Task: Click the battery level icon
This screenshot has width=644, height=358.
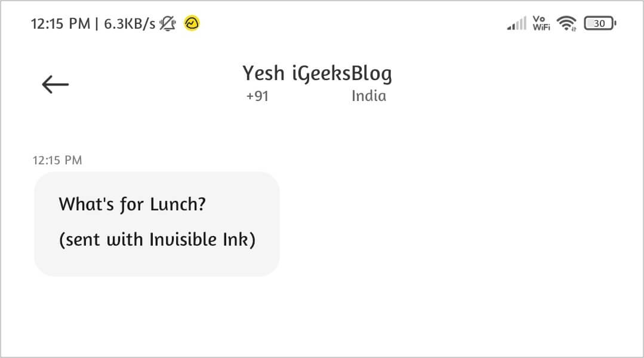Action: 600,24
